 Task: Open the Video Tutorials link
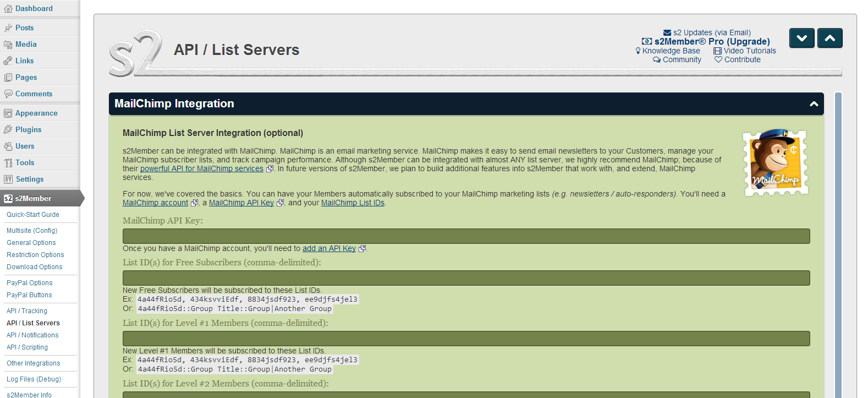coord(750,51)
